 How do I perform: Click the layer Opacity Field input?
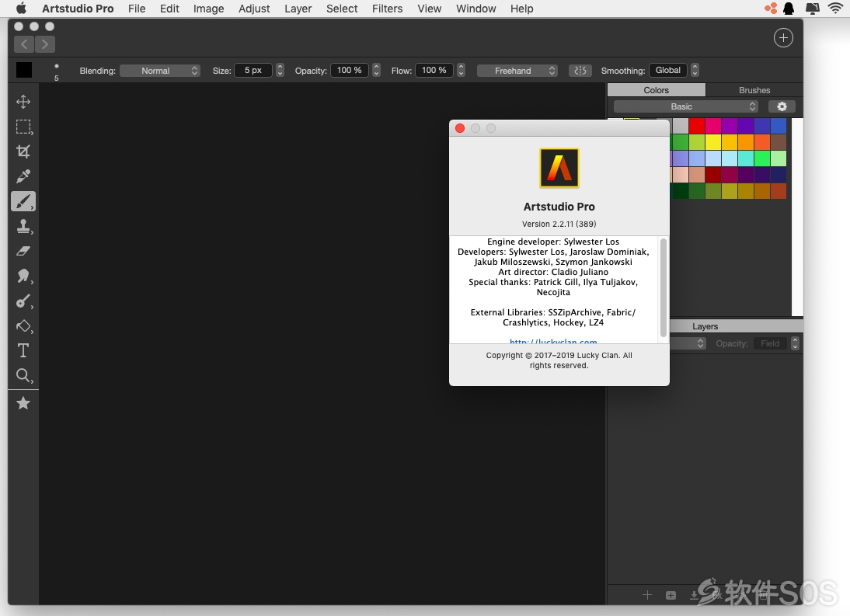pos(770,343)
